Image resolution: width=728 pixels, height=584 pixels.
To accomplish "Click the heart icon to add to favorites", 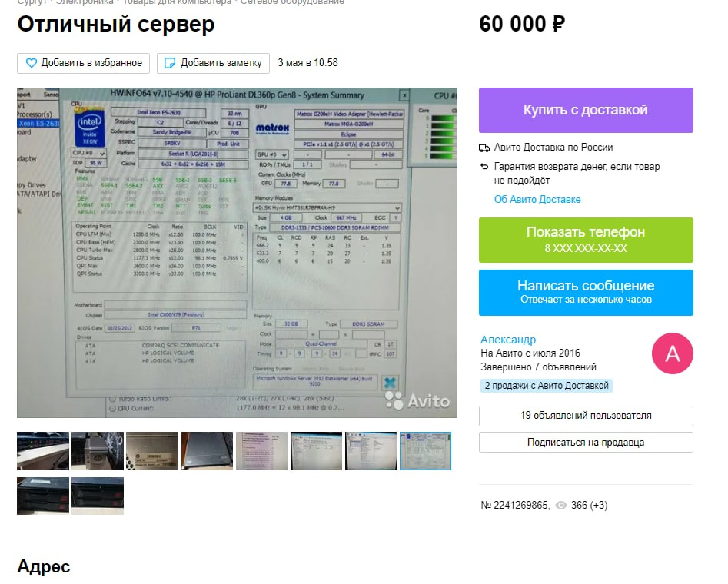I will (x=31, y=63).
